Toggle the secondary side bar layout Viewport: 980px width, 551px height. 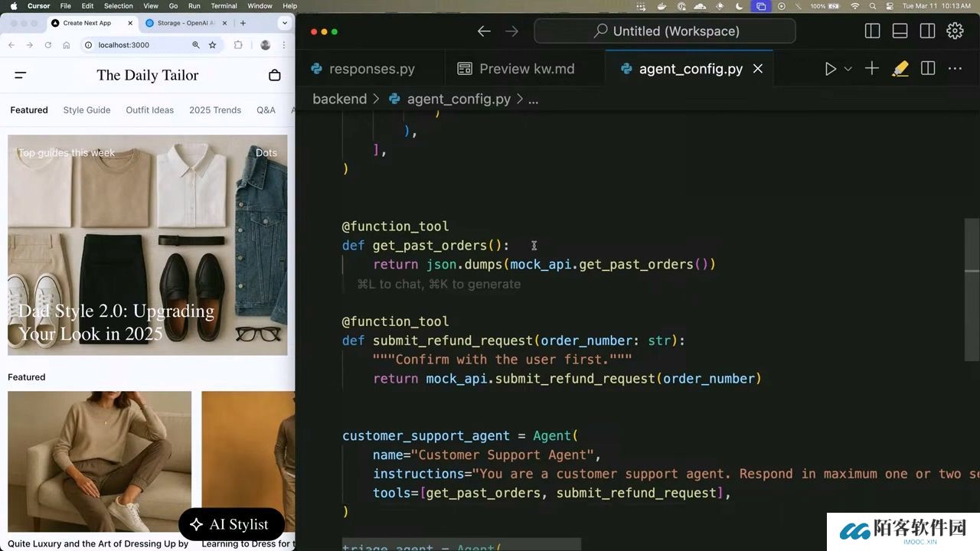(927, 31)
